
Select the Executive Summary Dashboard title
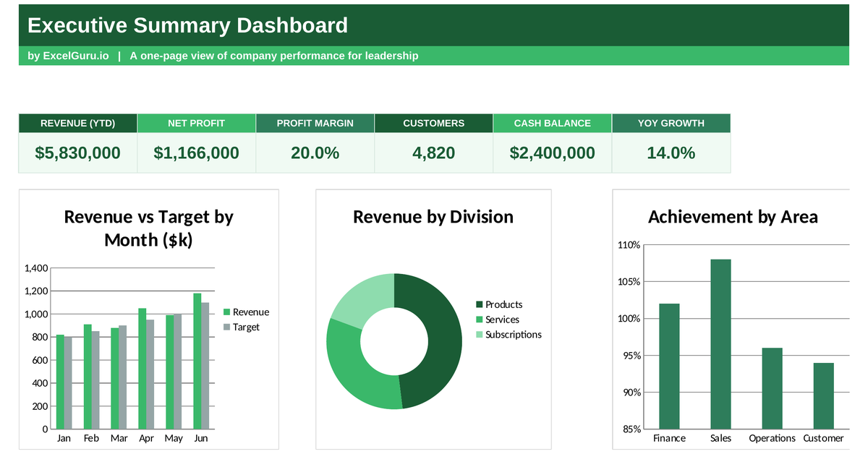point(187,26)
